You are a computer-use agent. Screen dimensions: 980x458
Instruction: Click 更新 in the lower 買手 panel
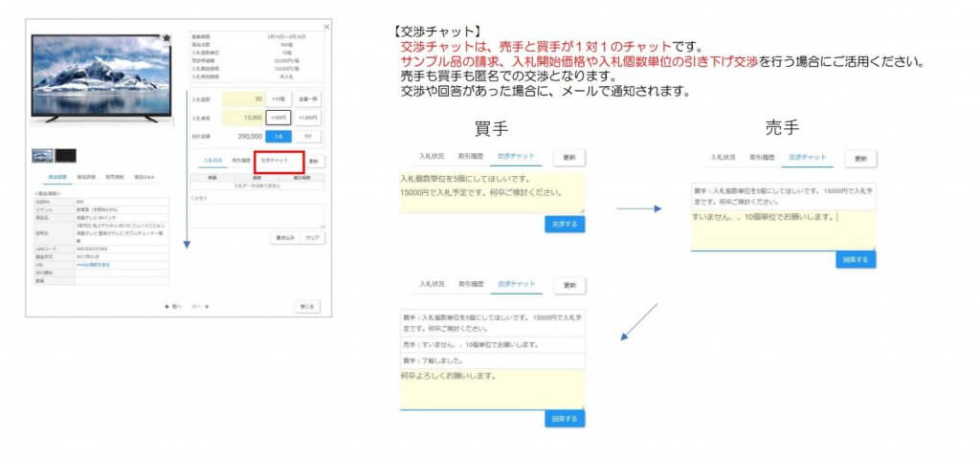click(569, 285)
